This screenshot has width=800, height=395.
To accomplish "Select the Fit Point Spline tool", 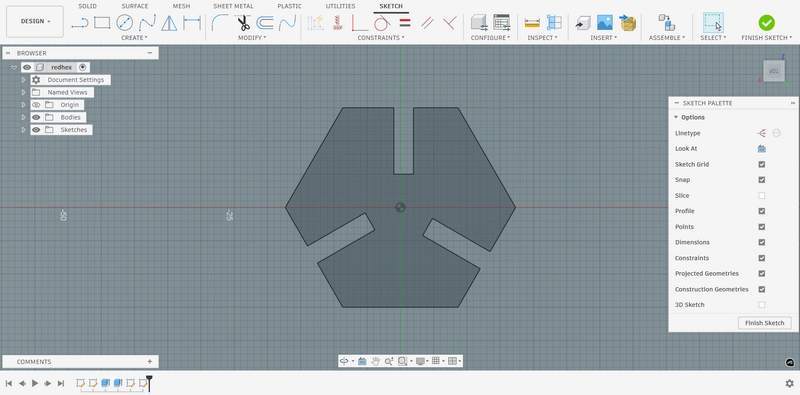I will (x=147, y=22).
